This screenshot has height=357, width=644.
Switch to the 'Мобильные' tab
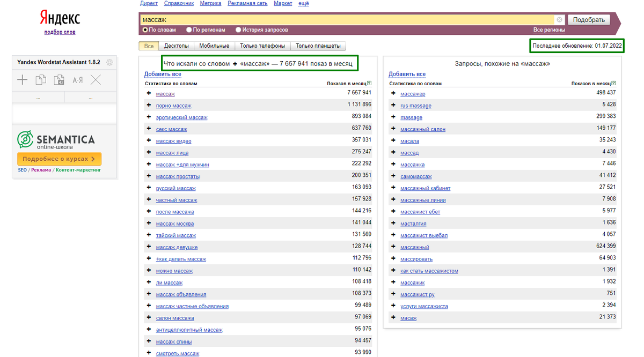point(214,46)
